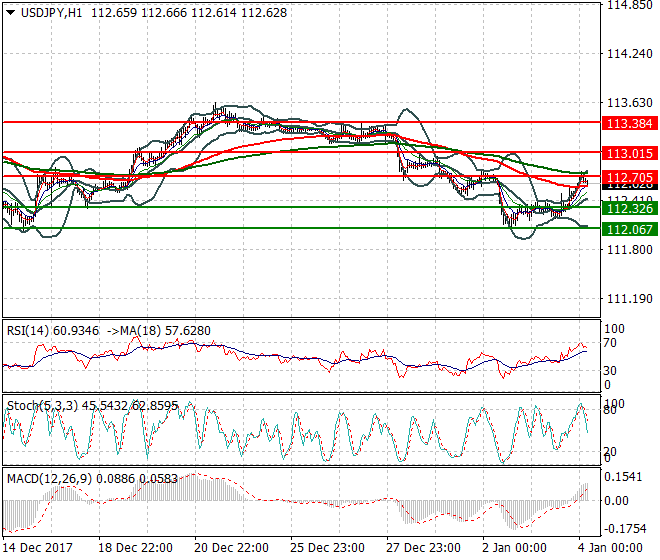Select the RSI scale value 70
Viewport: 660px width, 560px height.
click(x=610, y=343)
